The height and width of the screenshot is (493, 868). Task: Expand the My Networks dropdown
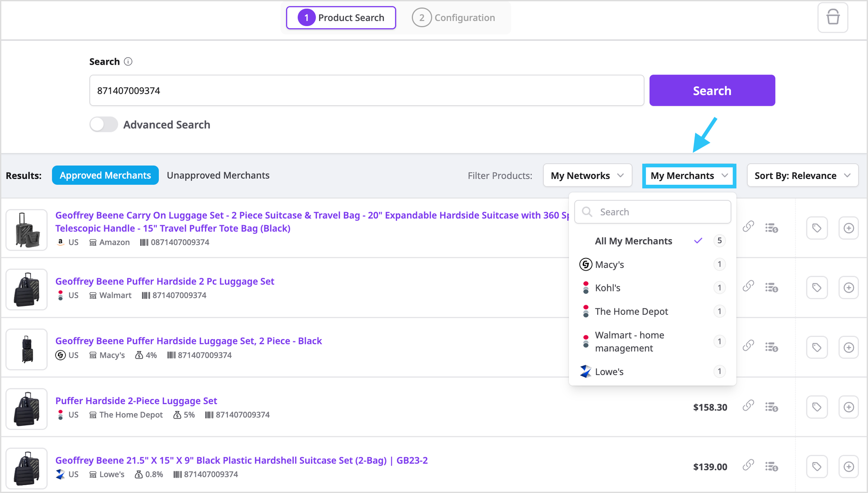587,176
